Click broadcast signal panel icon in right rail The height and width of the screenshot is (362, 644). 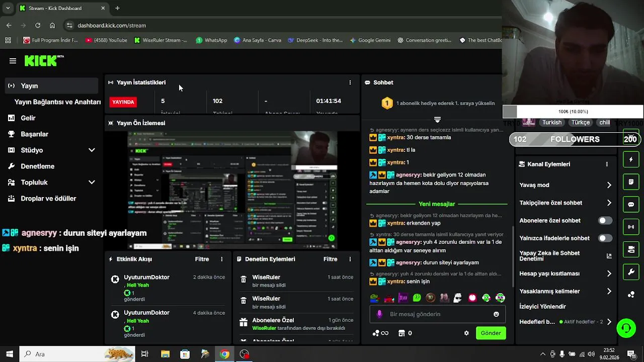coord(631,227)
